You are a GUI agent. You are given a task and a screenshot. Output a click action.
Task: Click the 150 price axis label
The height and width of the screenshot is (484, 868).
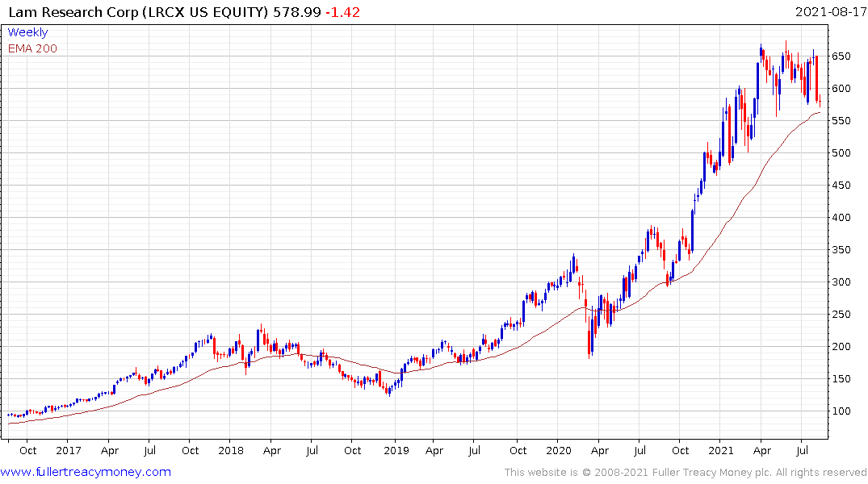coord(841,379)
